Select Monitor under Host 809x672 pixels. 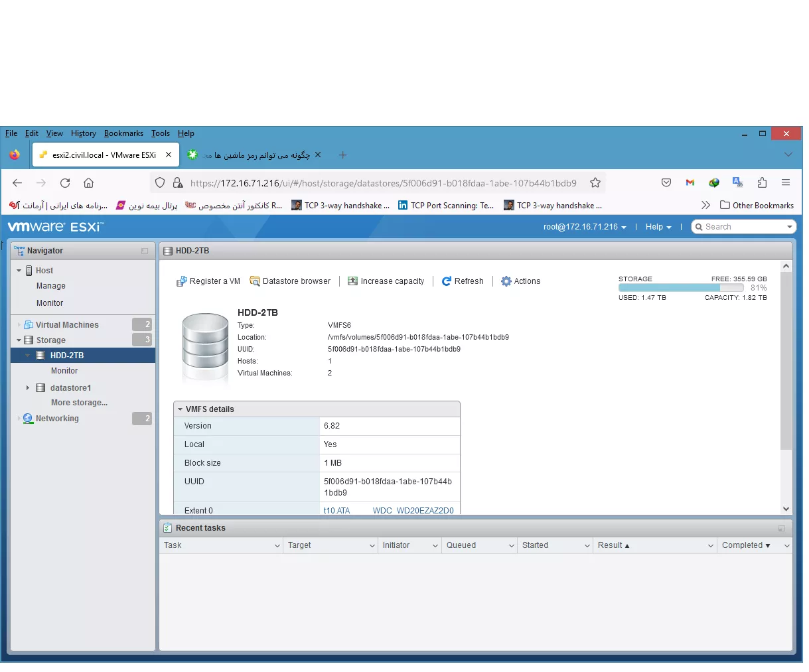[x=50, y=303]
